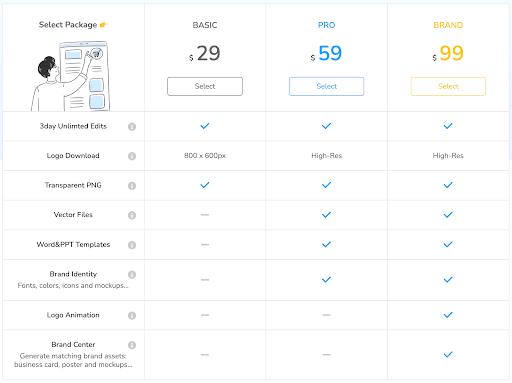Click the pointing hand emoji near Select Package
The image size is (512, 383).
(x=104, y=25)
